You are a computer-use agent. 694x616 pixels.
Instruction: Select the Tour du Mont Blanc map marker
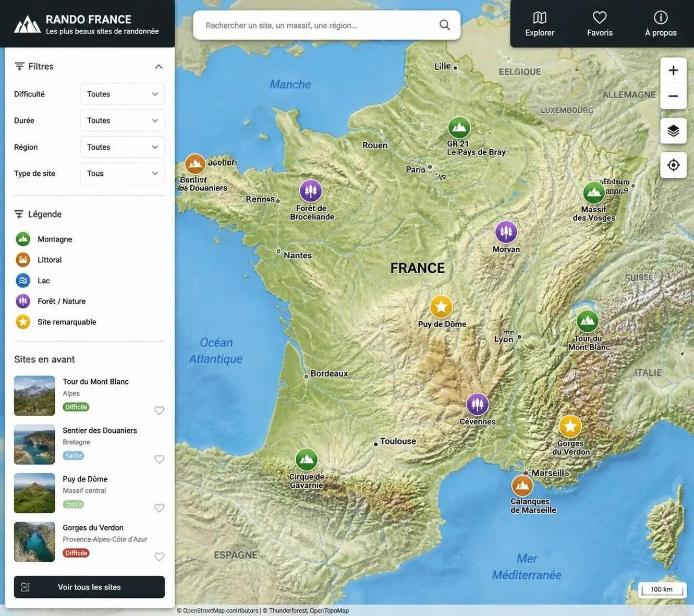(588, 321)
